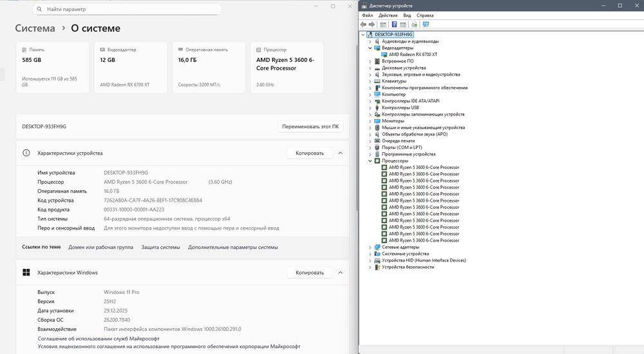This screenshot has height=354, width=644.
Task: Click the Back arrow in Device Manager toolbar
Action: 363,25
